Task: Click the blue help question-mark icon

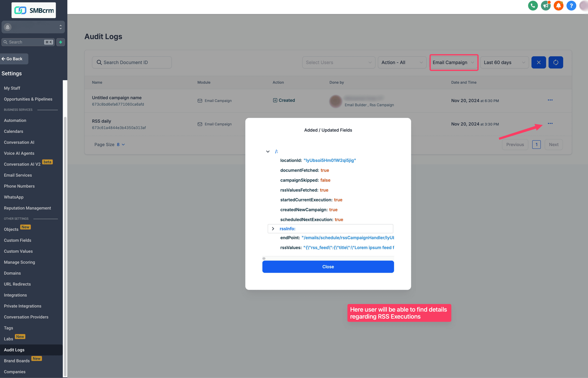Action: click(x=571, y=6)
